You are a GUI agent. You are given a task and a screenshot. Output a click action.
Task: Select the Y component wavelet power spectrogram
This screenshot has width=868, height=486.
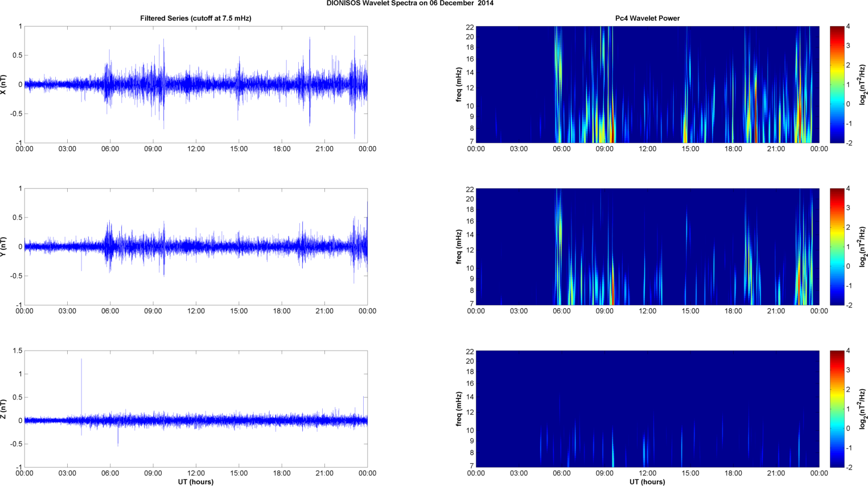[647, 246]
